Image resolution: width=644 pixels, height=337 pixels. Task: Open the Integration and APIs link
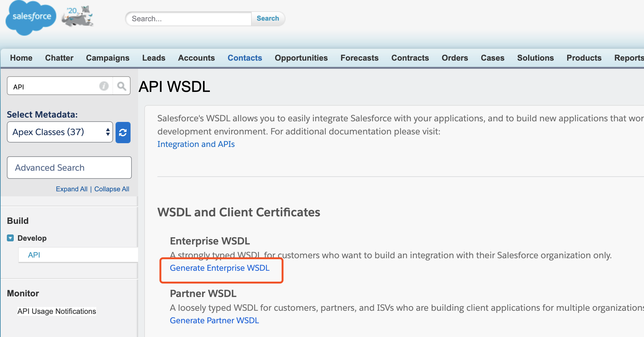(x=196, y=144)
